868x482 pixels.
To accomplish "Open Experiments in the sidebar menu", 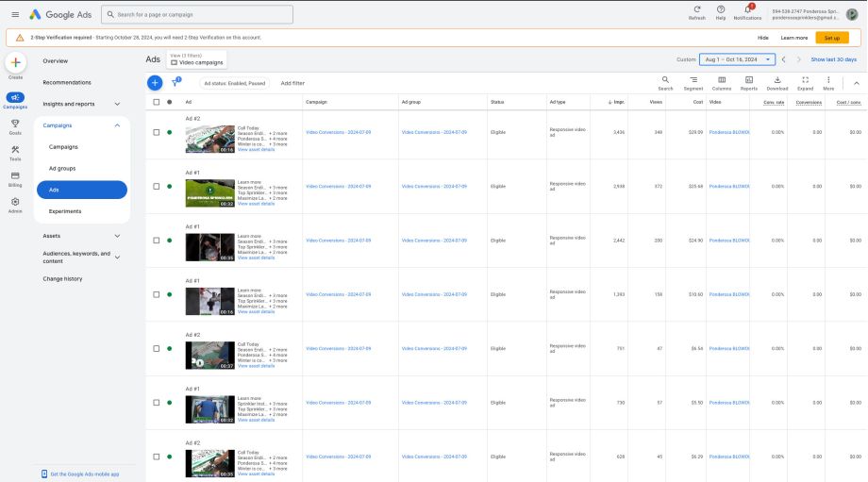I will click(65, 211).
